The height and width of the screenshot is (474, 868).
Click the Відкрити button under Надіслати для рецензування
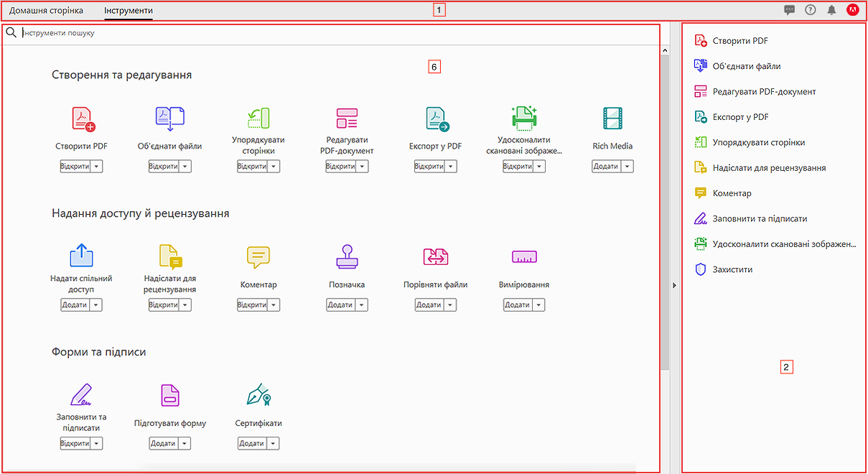tap(164, 305)
